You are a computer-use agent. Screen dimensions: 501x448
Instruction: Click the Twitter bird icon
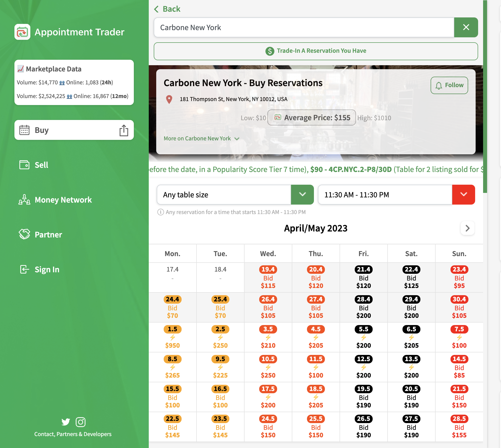coord(66,422)
